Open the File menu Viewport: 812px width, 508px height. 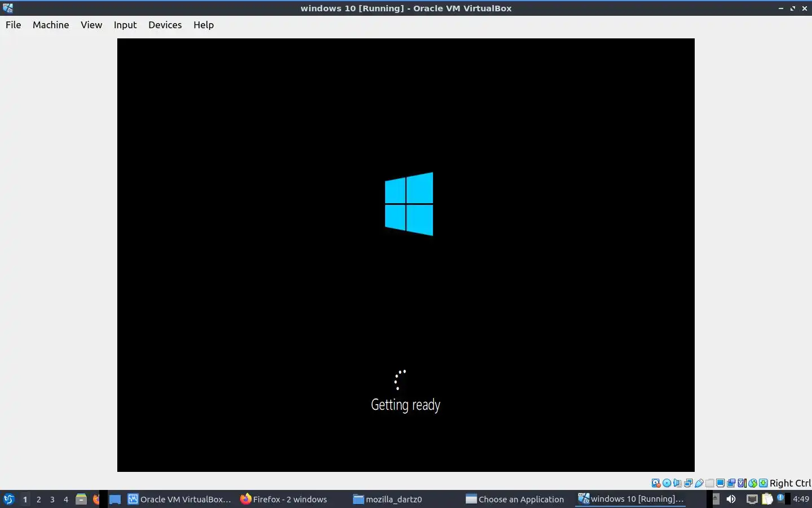[13, 25]
